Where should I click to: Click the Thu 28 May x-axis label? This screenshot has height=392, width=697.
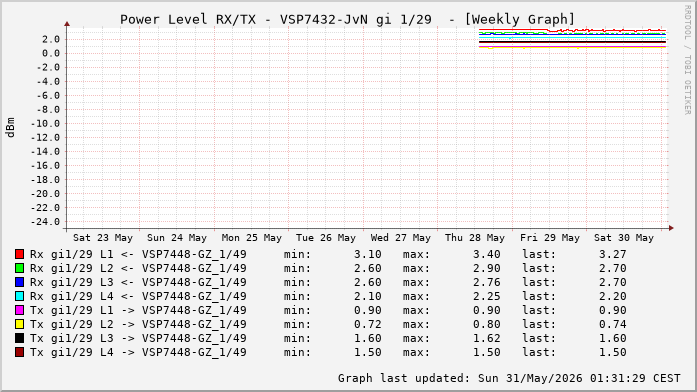coord(475,238)
